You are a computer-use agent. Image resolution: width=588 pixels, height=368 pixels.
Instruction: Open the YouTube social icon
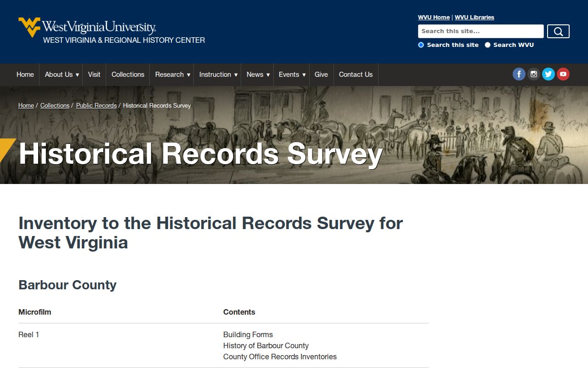click(x=563, y=74)
